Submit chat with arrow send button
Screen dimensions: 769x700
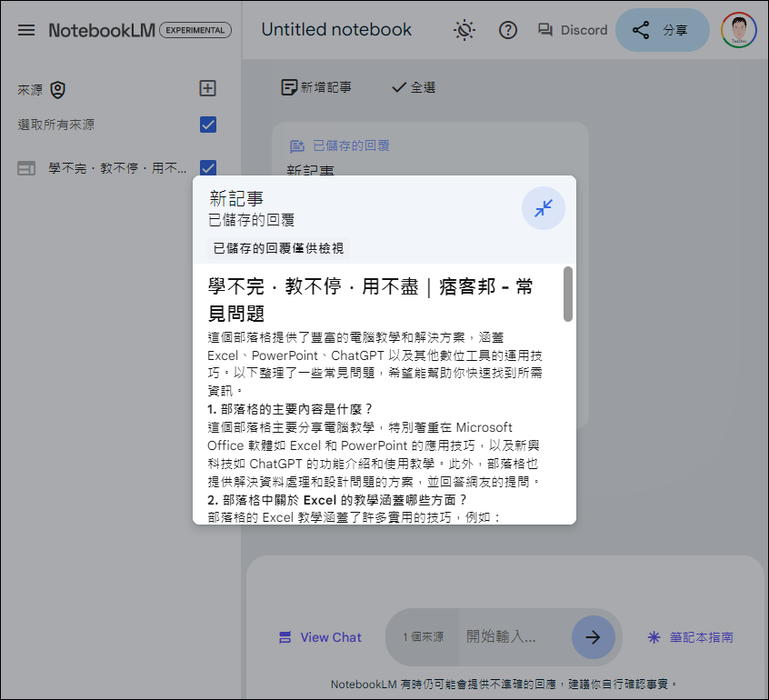pos(593,637)
